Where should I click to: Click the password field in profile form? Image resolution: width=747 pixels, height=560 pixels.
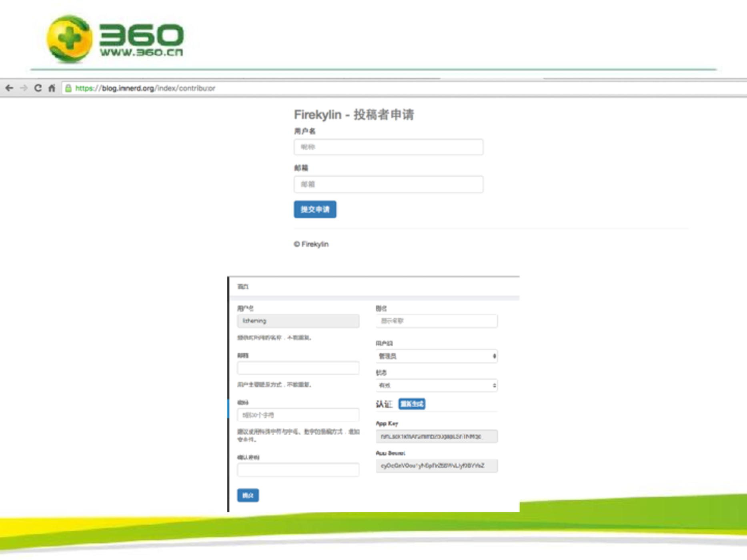point(298,415)
